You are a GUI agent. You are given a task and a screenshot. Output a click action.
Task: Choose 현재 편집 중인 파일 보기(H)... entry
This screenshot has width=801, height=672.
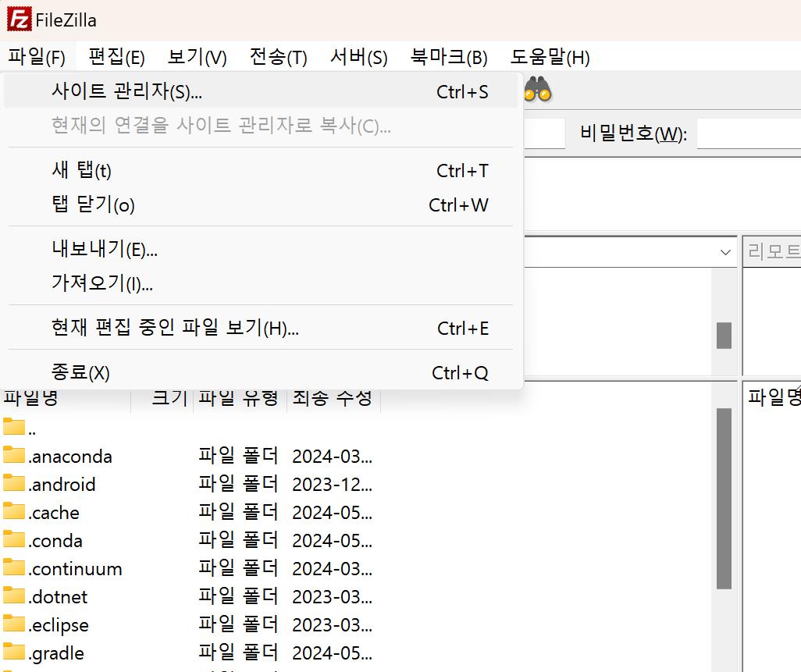click(261, 328)
